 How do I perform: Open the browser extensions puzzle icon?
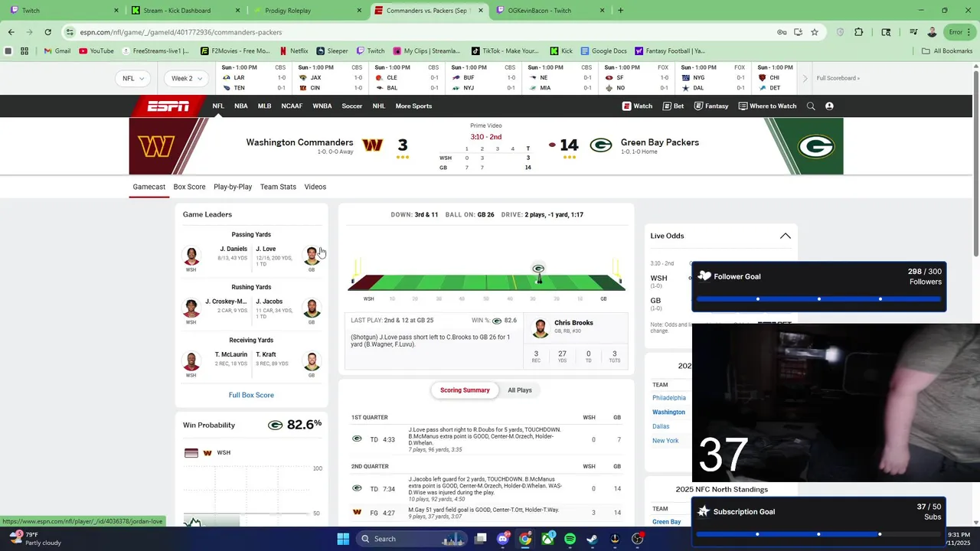point(858,32)
